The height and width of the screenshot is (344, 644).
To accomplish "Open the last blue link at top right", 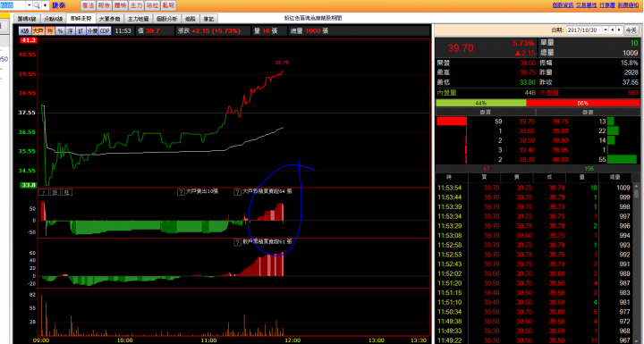I will (x=629, y=5).
